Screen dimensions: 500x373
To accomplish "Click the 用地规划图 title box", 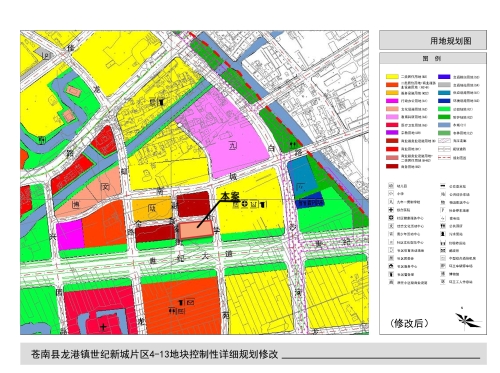I will click(433, 40).
